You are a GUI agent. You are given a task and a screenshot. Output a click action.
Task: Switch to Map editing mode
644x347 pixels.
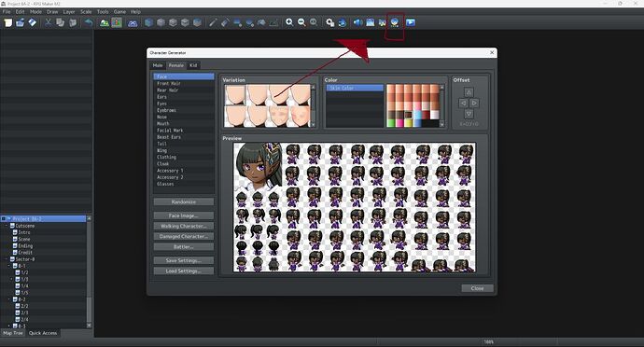pos(105,22)
